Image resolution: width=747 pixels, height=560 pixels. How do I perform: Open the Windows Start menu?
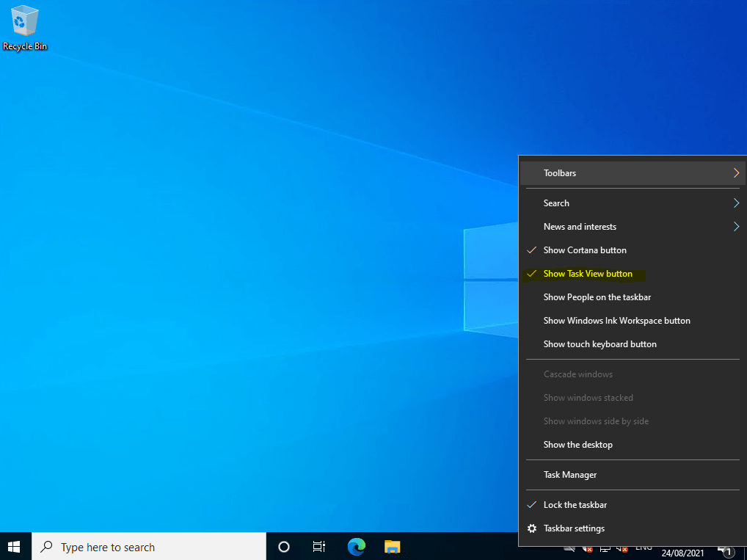pyautogui.click(x=14, y=546)
